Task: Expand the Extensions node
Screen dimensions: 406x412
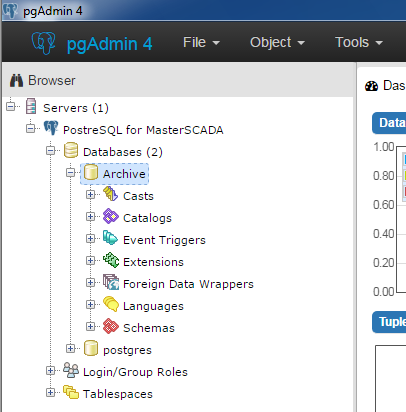Action: pyautogui.click(x=91, y=260)
